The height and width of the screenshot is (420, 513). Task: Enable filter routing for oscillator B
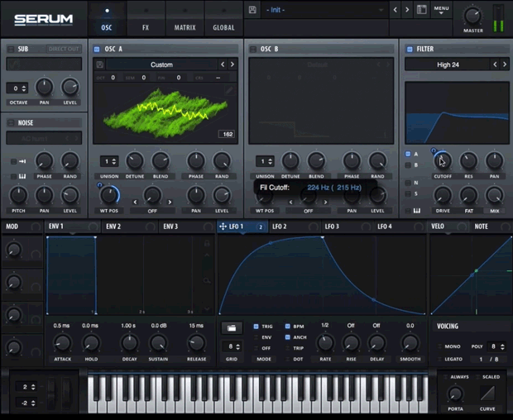[408, 165]
